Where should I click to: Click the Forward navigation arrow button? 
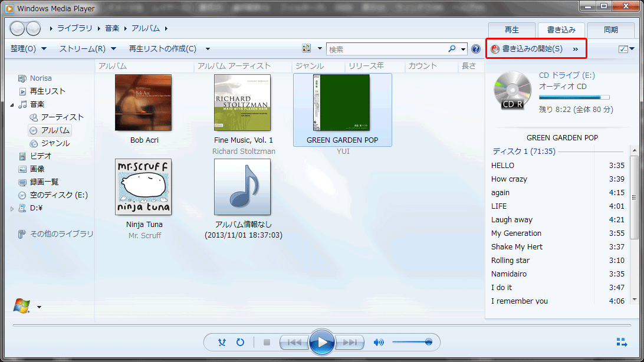point(33,28)
